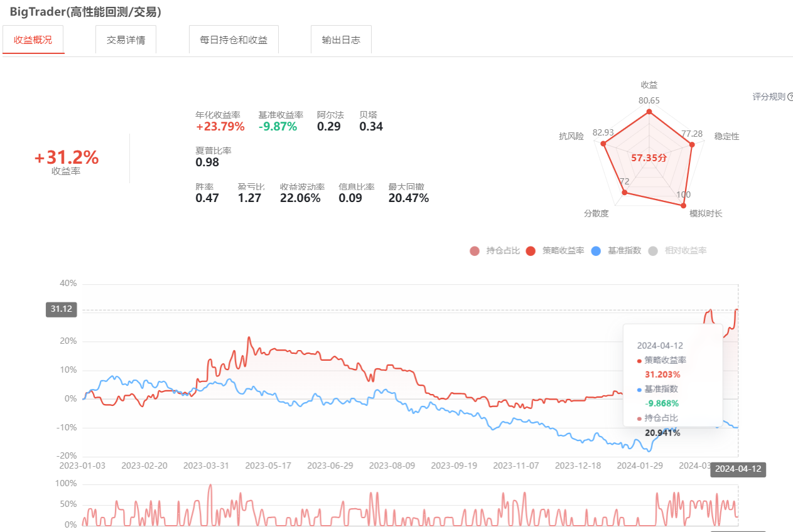Click the 抗风险 vertex dot on radar chart
Screen dimensions: 793x532
pos(604,144)
